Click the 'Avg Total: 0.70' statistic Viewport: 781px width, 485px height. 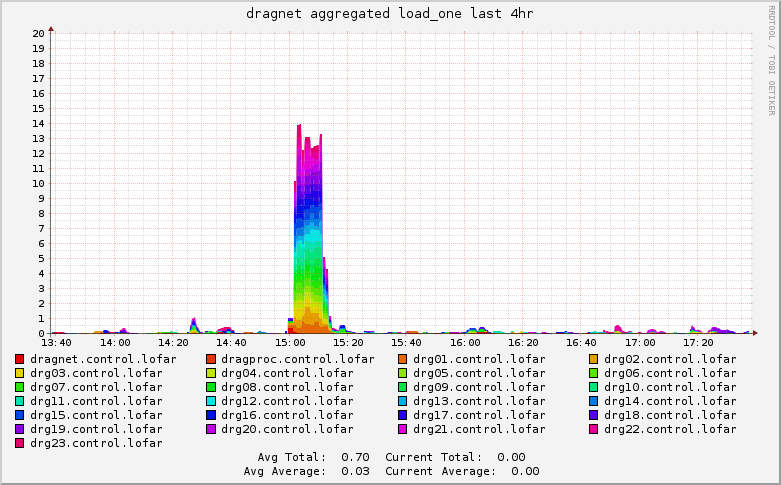pyautogui.click(x=313, y=457)
